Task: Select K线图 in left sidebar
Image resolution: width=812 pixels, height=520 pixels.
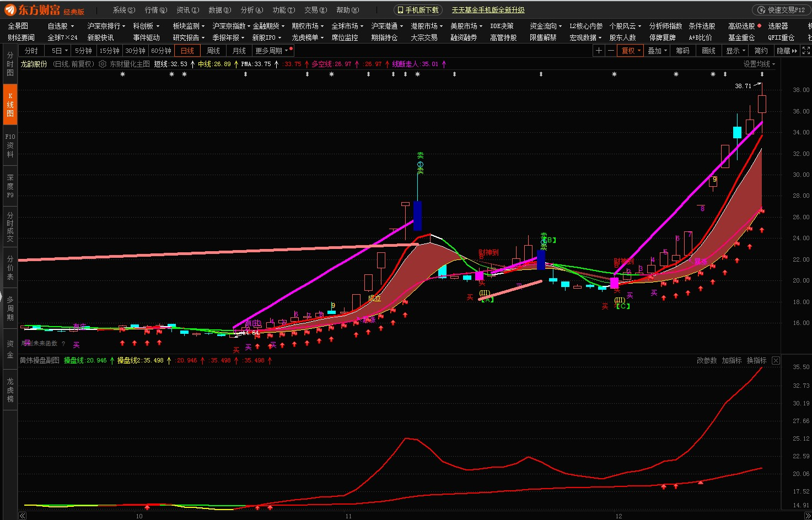Action: tap(10, 105)
